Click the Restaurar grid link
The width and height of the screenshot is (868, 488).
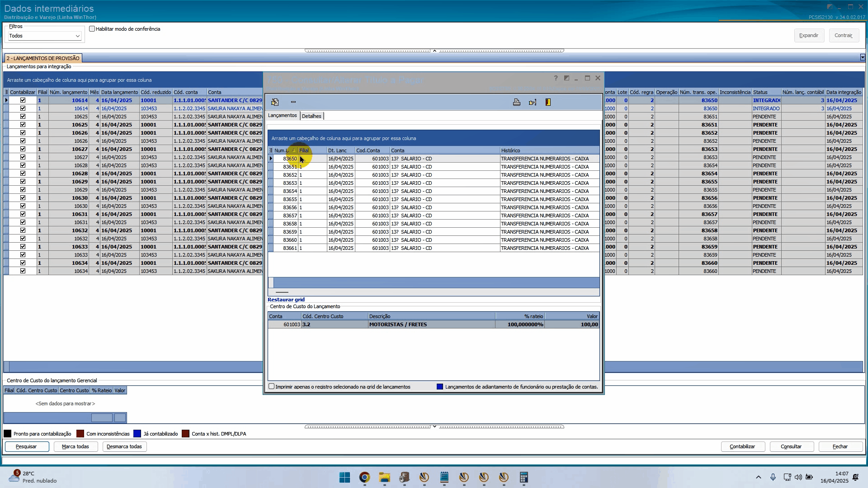pos(286,300)
